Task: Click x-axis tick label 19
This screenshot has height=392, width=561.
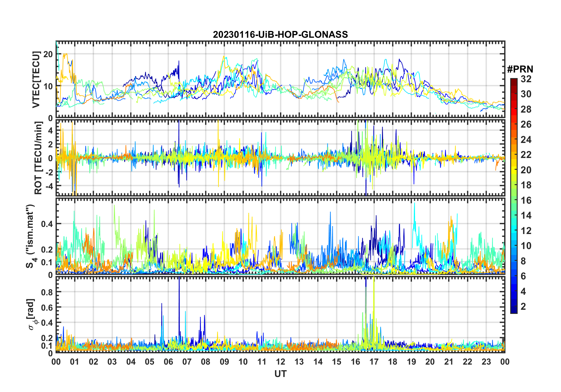Action: (x=411, y=362)
